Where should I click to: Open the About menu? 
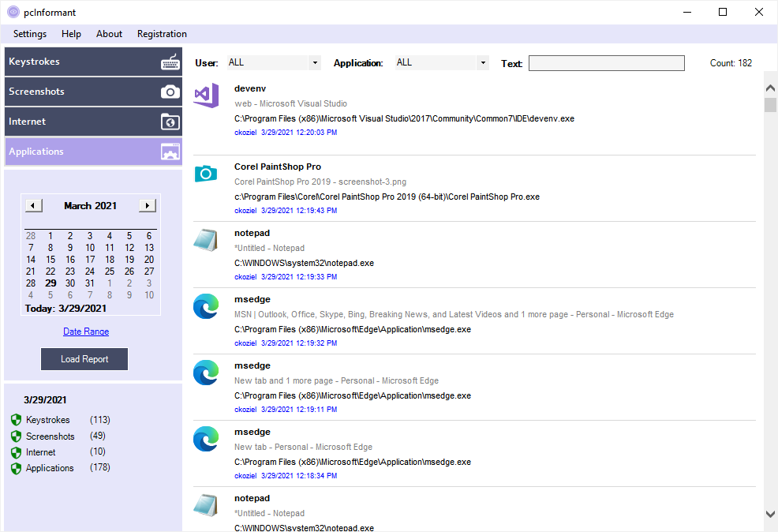109,34
